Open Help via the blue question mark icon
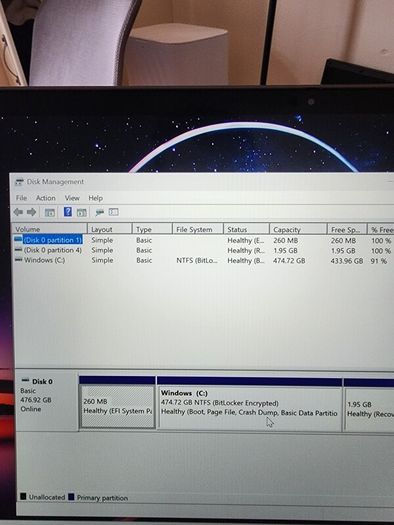 (68, 212)
